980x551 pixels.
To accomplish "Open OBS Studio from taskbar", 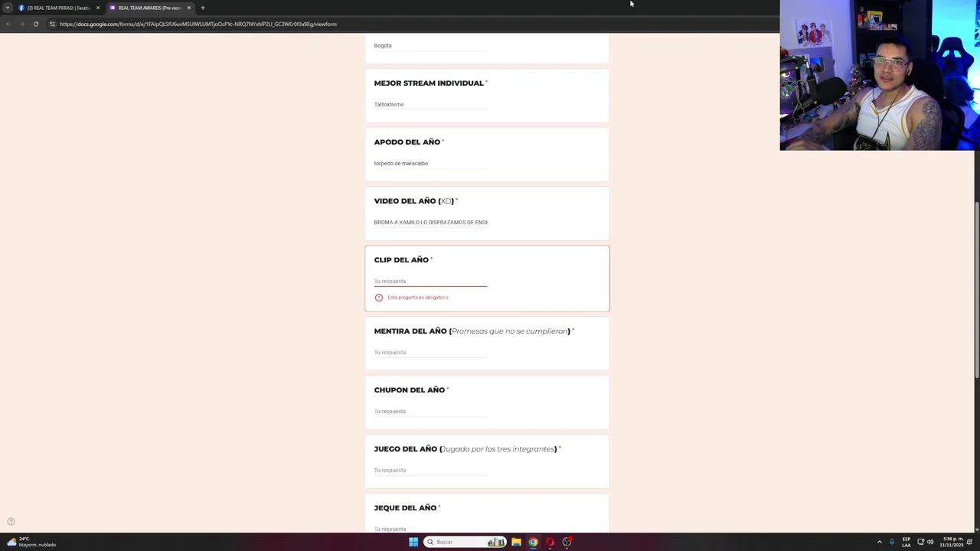I will [x=567, y=542].
